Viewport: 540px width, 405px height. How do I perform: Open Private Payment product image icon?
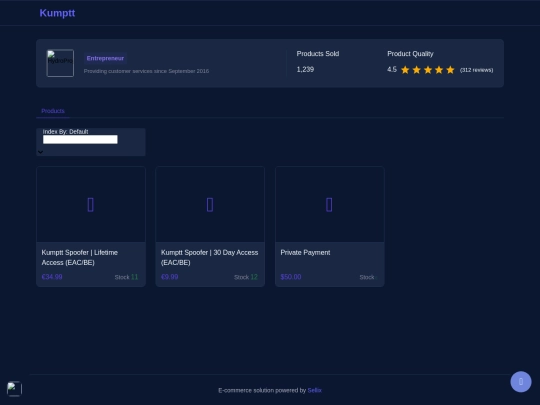[329, 205]
